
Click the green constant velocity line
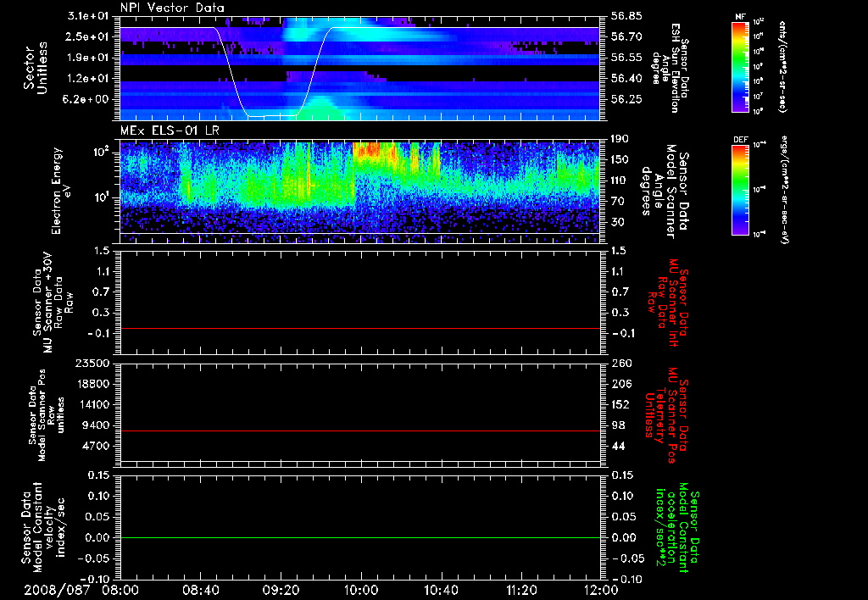tap(360, 537)
